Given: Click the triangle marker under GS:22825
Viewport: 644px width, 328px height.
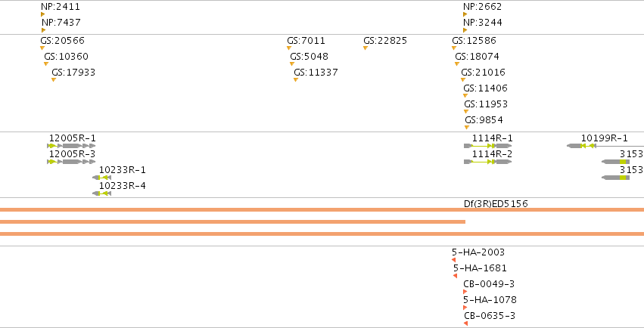Looking at the screenshot, I should pyautogui.click(x=365, y=48).
